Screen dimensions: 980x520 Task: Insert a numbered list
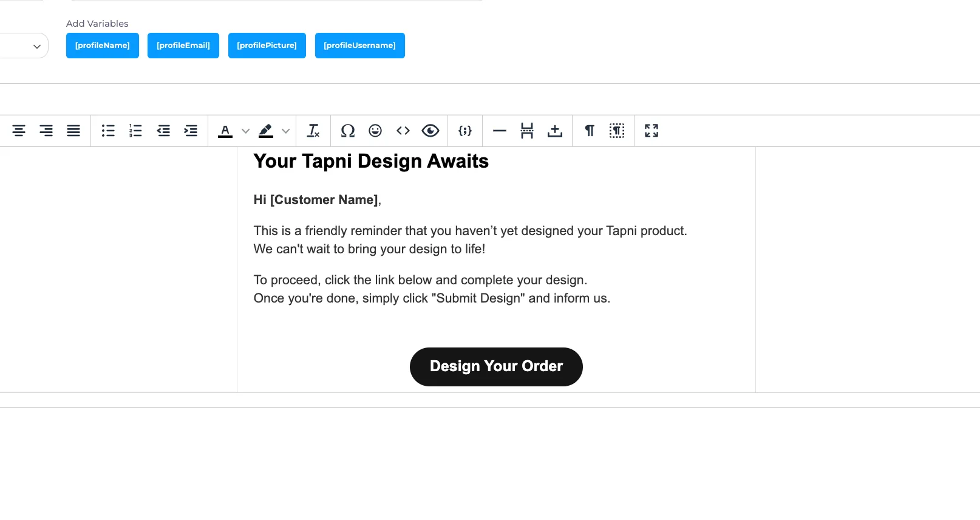(135, 131)
